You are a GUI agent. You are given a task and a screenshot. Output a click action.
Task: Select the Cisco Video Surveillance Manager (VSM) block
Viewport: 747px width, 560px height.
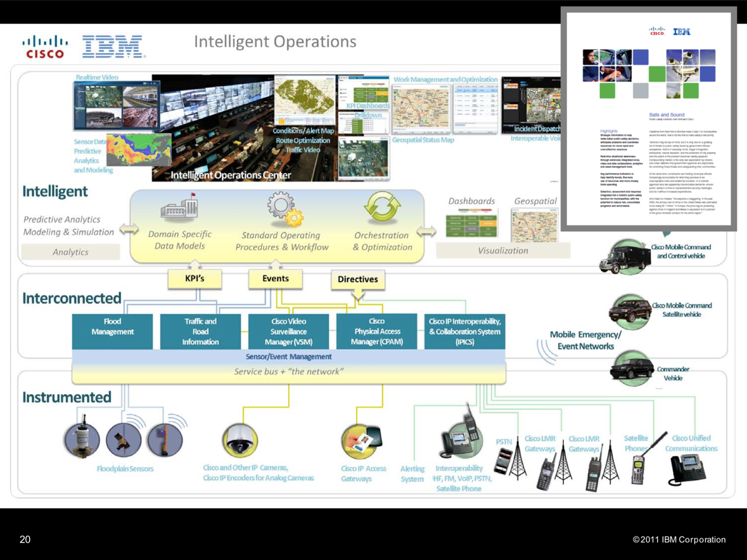point(289,331)
